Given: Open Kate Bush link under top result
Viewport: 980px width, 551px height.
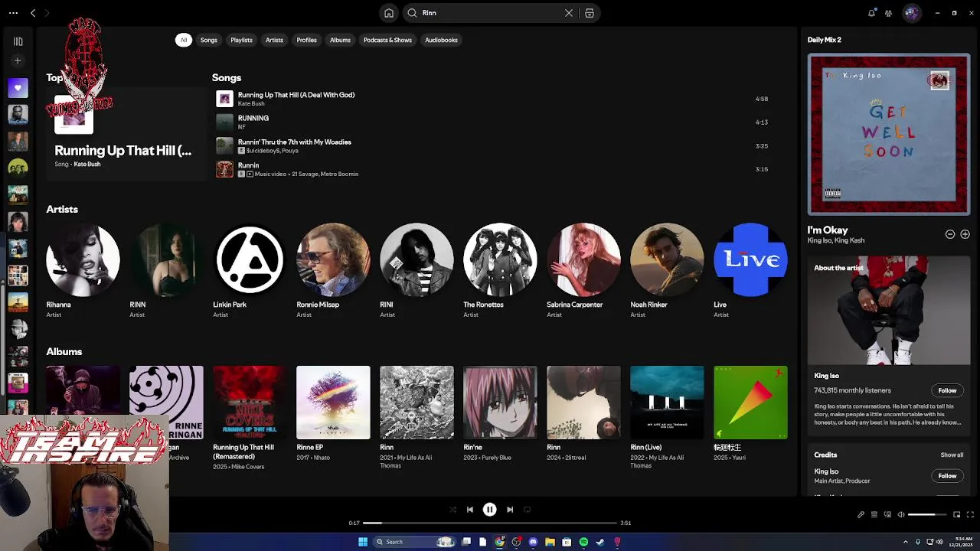Looking at the screenshot, I should pyautogui.click(x=87, y=164).
